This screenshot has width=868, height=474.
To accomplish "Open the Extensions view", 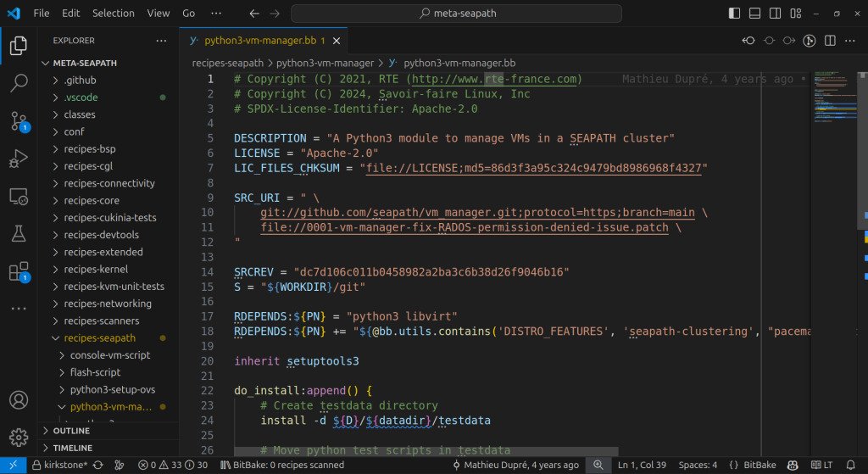I will (x=18, y=271).
